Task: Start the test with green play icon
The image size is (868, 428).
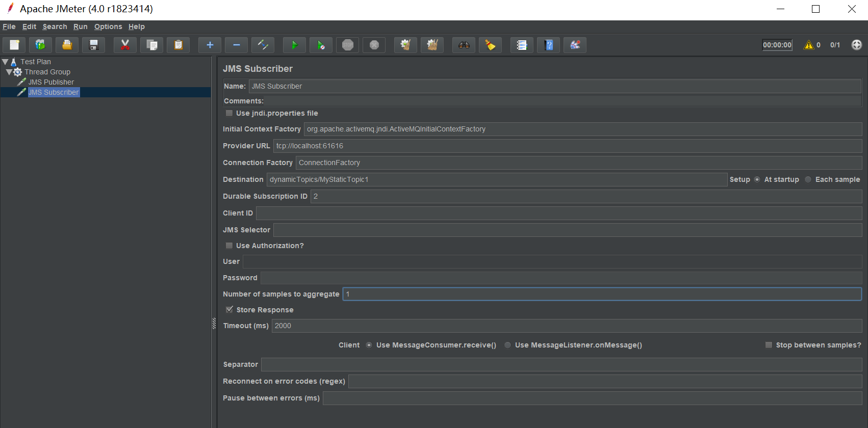Action: pos(294,45)
